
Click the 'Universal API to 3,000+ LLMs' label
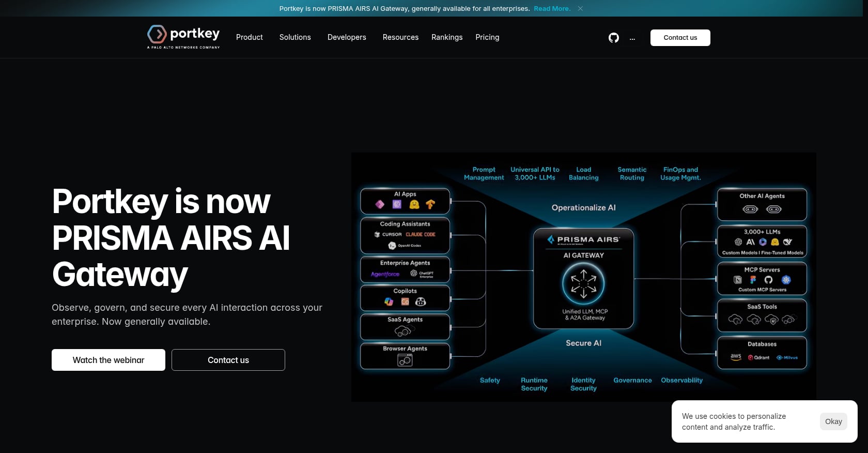point(535,173)
